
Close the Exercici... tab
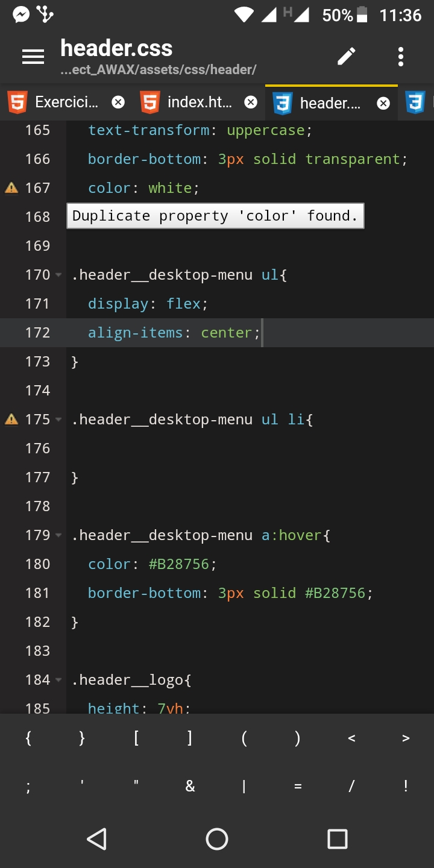119,102
